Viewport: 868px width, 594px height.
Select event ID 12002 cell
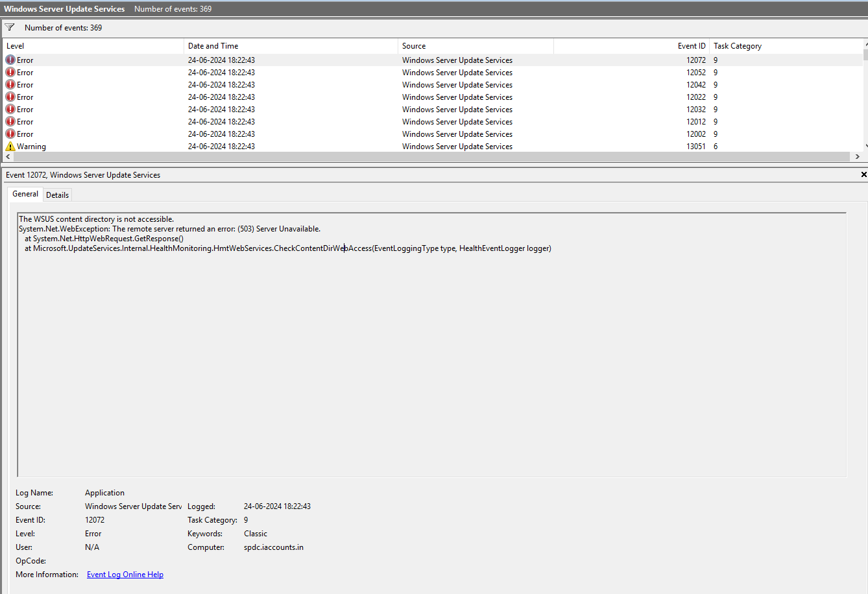click(696, 134)
